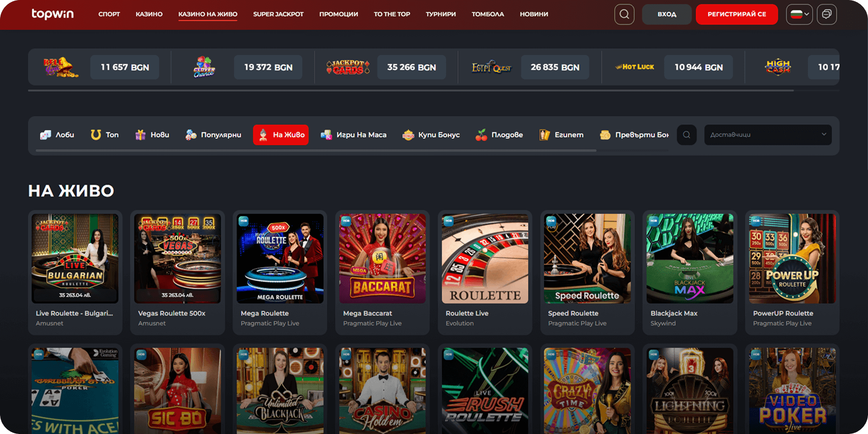Click the topwin logo

click(52, 14)
